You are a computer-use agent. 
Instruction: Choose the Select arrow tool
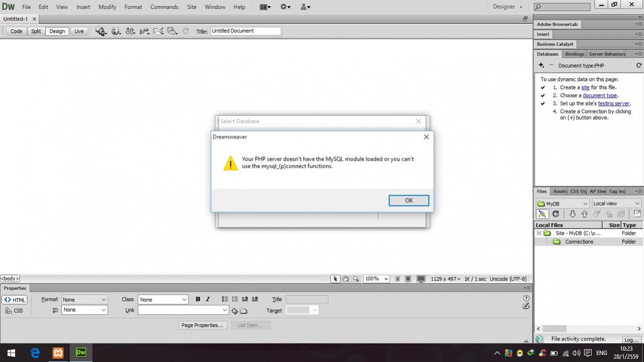tap(335, 279)
